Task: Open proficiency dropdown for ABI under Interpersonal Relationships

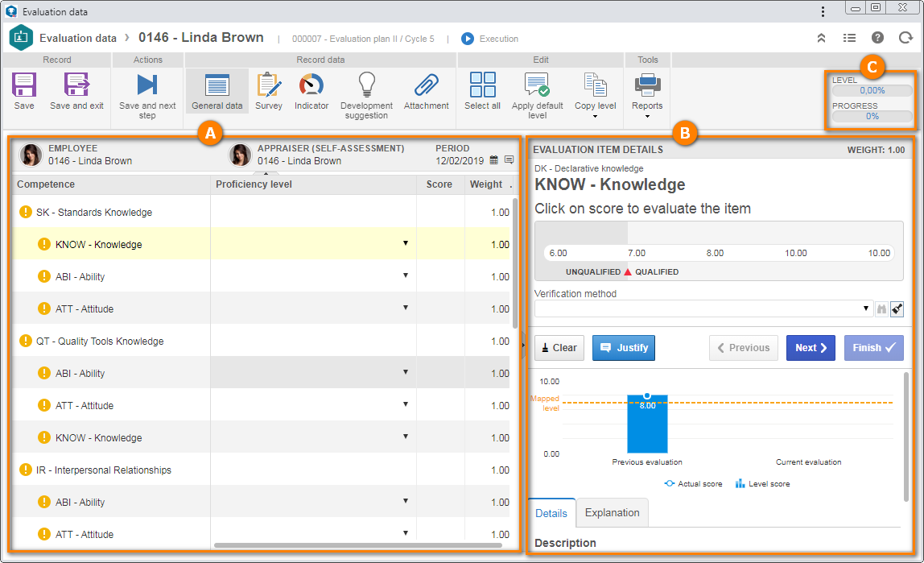Action: pyautogui.click(x=406, y=501)
